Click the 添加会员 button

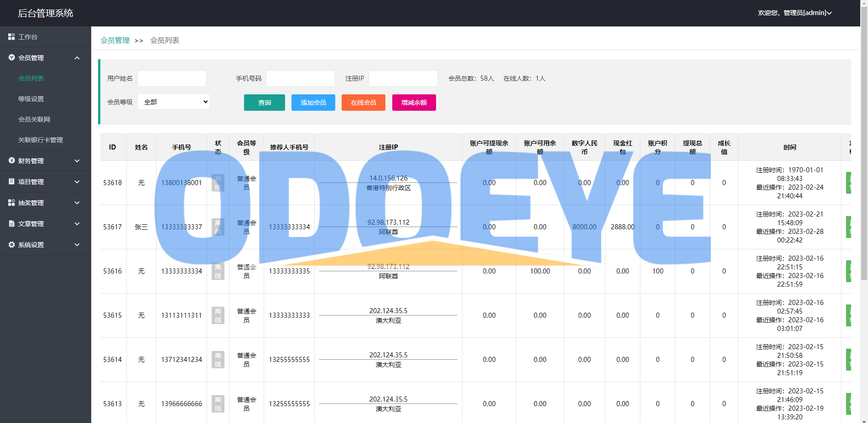point(313,103)
